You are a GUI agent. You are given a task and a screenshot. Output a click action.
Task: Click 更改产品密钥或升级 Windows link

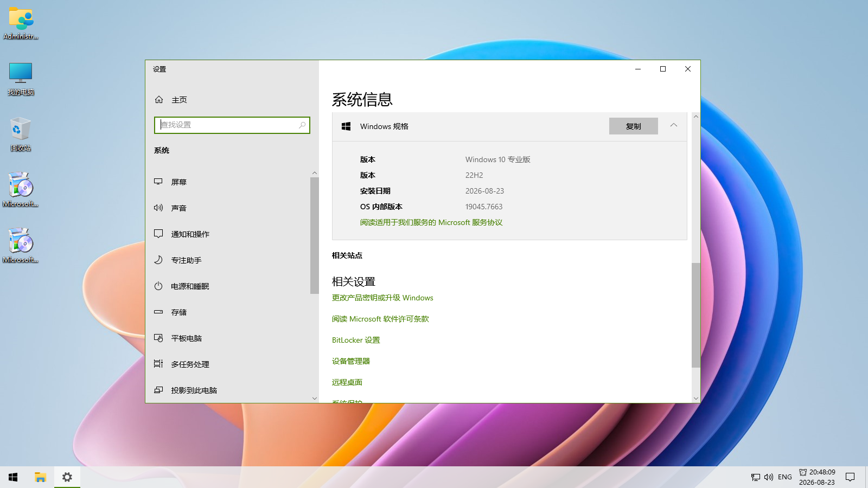(382, 298)
